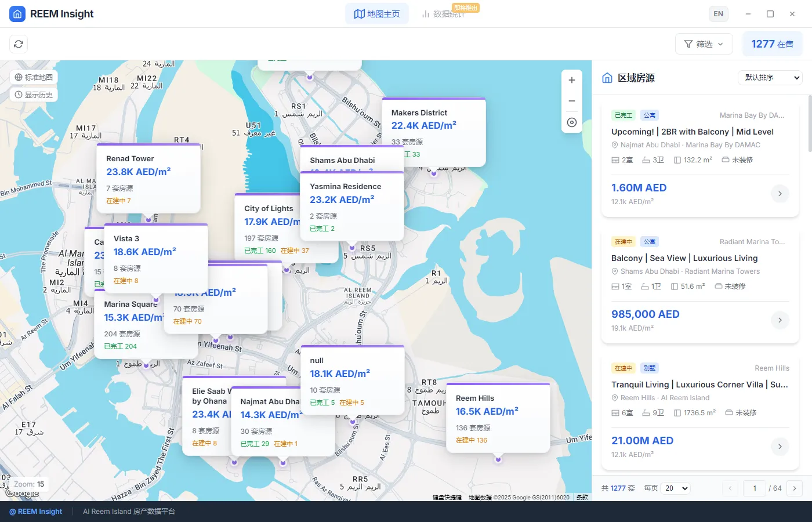812x522 pixels.
Task: Click the 21.00M AED price
Action: point(642,441)
